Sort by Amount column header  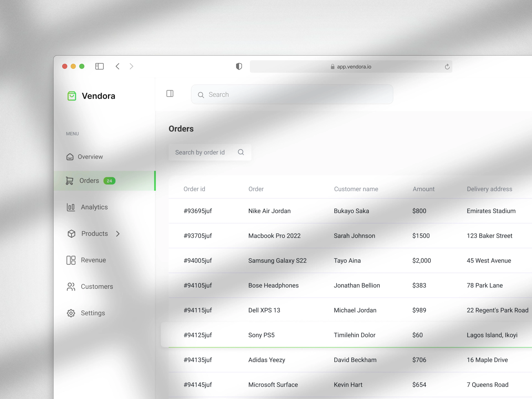coord(424,189)
